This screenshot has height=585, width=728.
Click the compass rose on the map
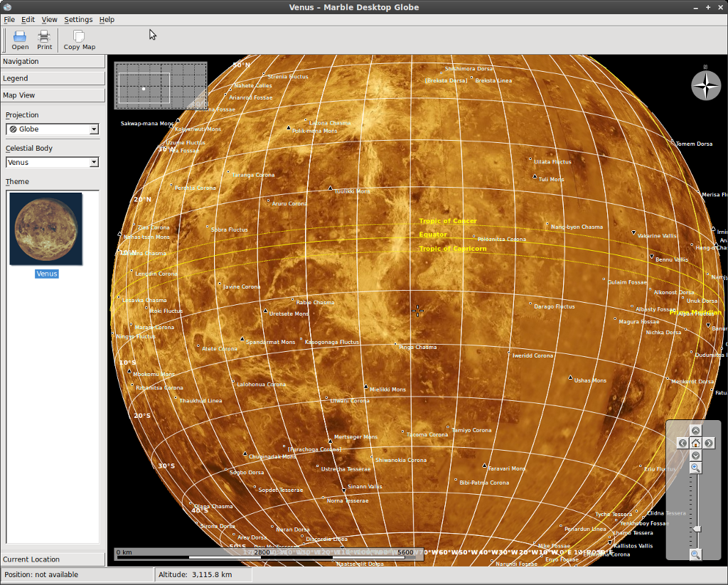(705, 86)
